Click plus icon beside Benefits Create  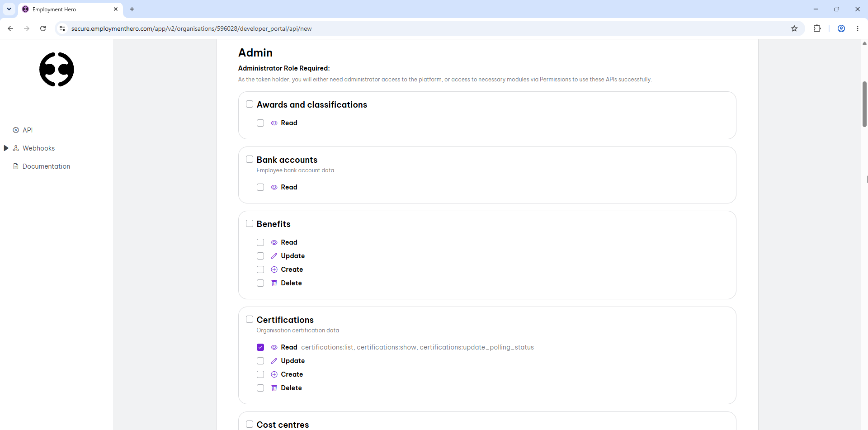point(274,269)
